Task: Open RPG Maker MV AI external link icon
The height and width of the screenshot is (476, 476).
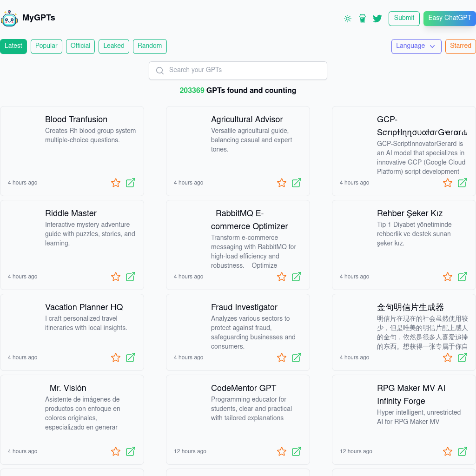Action: point(463,451)
